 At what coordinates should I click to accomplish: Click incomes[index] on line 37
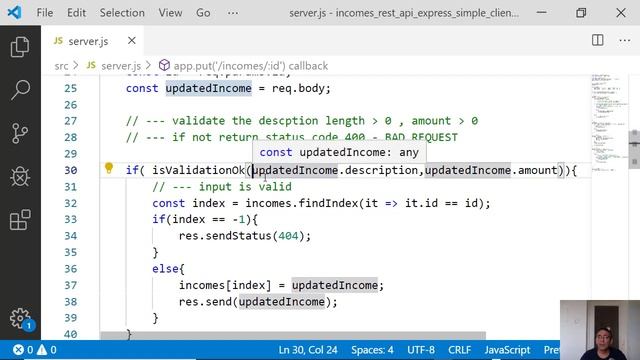click(x=225, y=285)
